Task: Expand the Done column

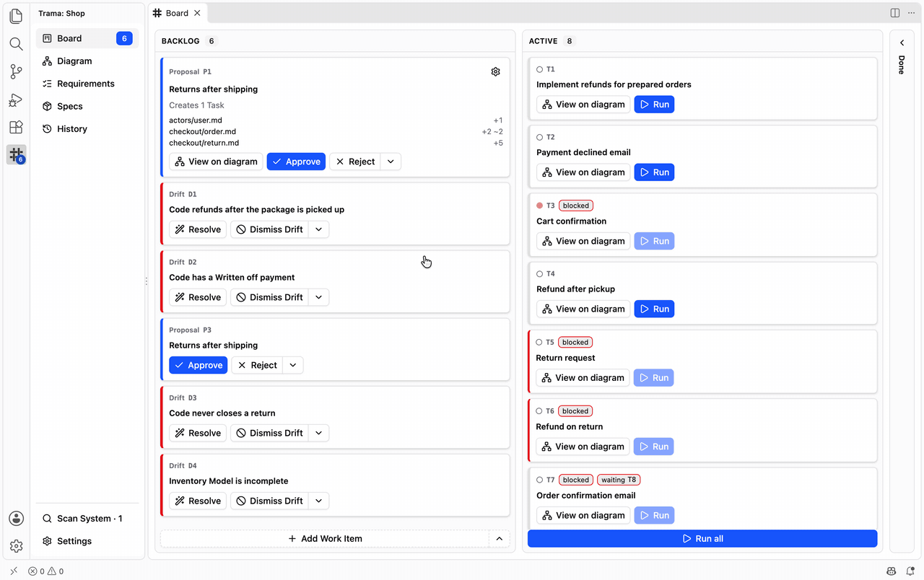Action: (x=902, y=43)
